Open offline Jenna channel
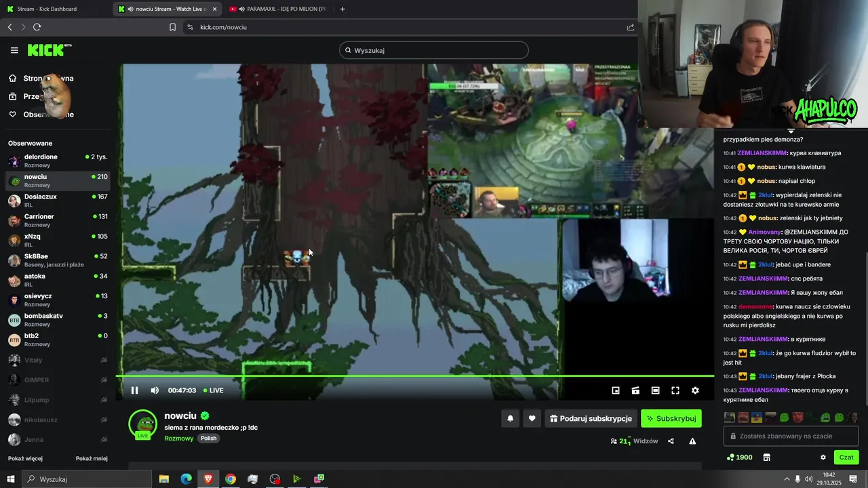Viewport: 868px width, 488px height. 58,439
